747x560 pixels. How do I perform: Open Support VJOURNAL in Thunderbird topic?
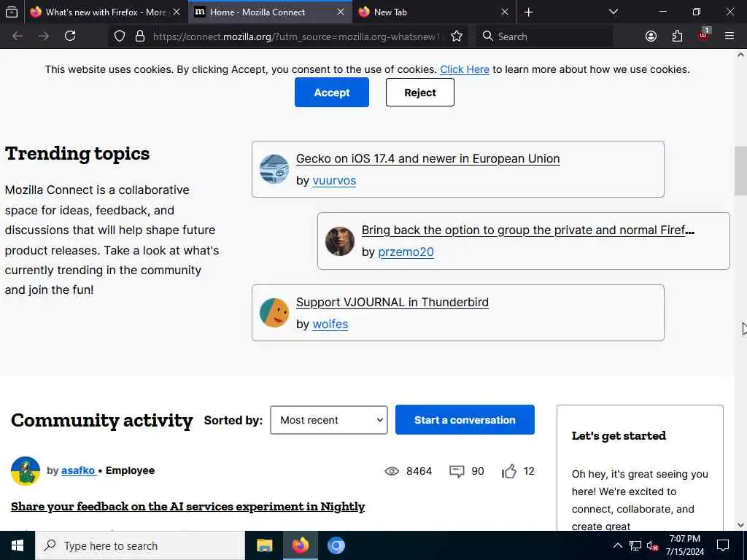[392, 303]
